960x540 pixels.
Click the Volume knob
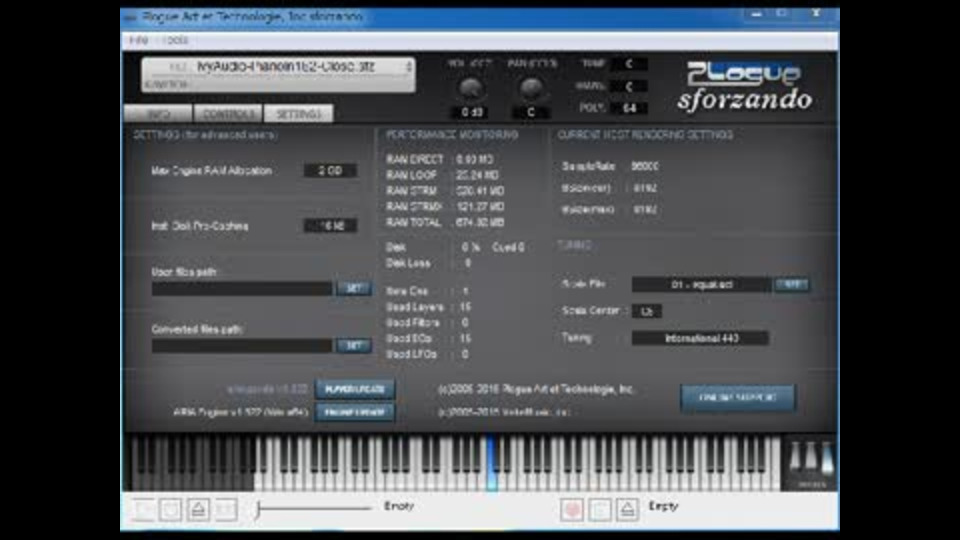[x=471, y=89]
